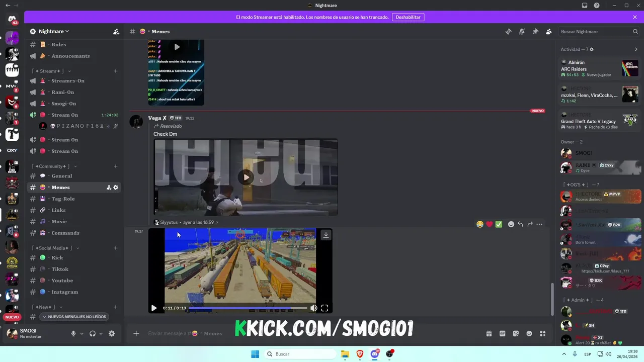The width and height of the screenshot is (644, 362).
Task: Open the threads panel in the channel header
Action: click(508, 31)
